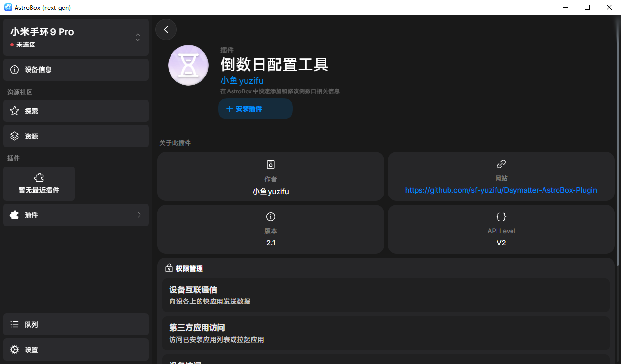Viewport: 621px width, 364px height.
Task: Click the 第三方应用访问 permission row
Action: click(386, 334)
